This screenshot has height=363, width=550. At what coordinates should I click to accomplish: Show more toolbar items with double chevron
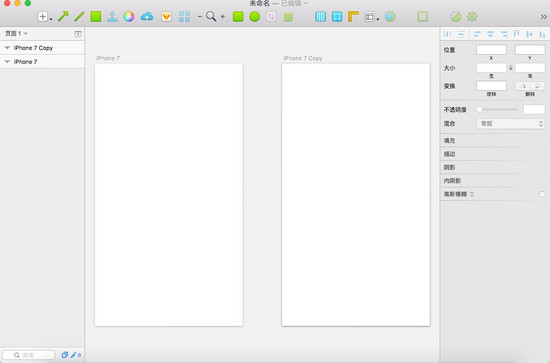[x=543, y=16]
